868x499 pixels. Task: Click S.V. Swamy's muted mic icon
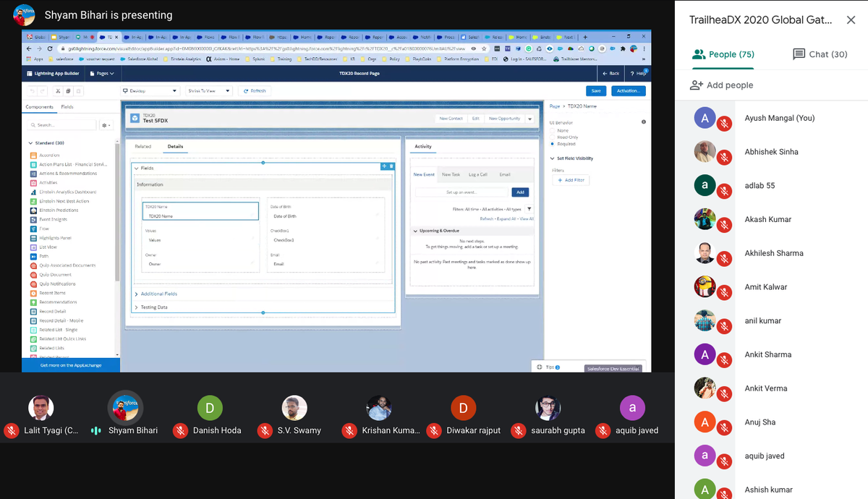pyautogui.click(x=265, y=431)
